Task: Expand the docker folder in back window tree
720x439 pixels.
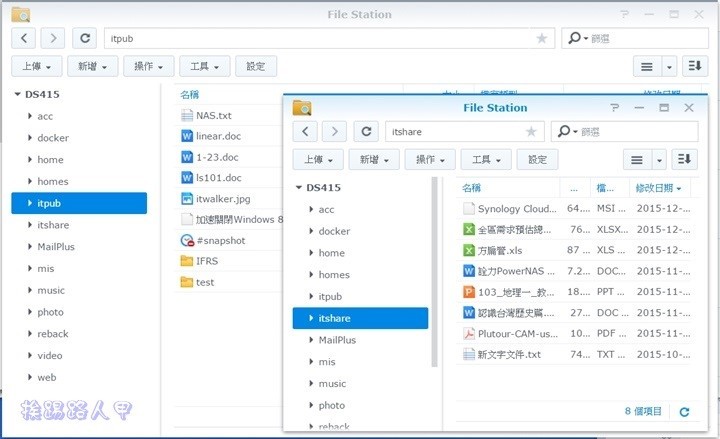Action: (29, 138)
